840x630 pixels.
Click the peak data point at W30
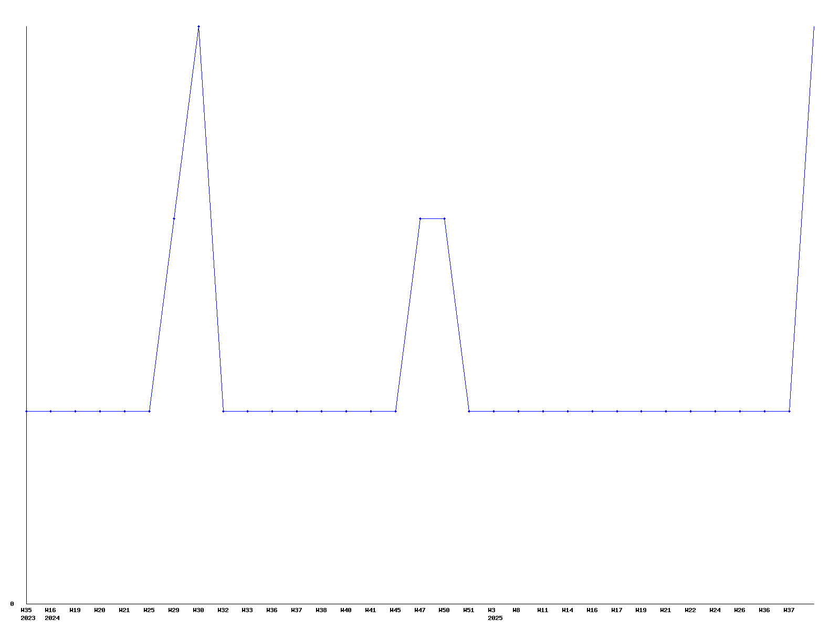[x=198, y=26]
